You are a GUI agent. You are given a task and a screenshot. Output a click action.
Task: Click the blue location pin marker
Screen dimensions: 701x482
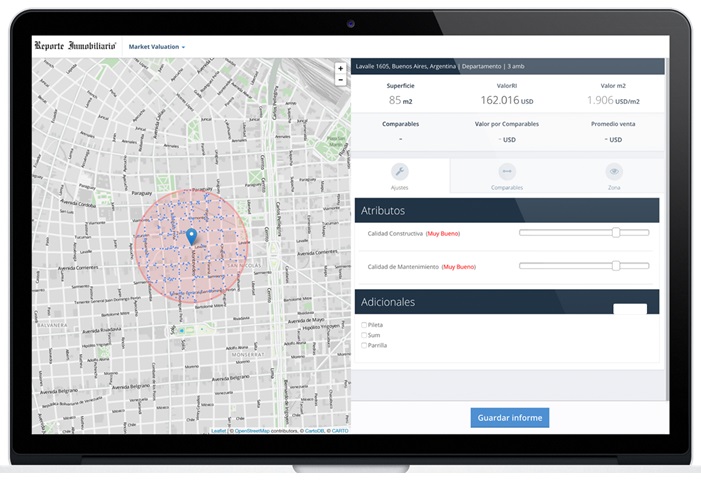pos(191,236)
